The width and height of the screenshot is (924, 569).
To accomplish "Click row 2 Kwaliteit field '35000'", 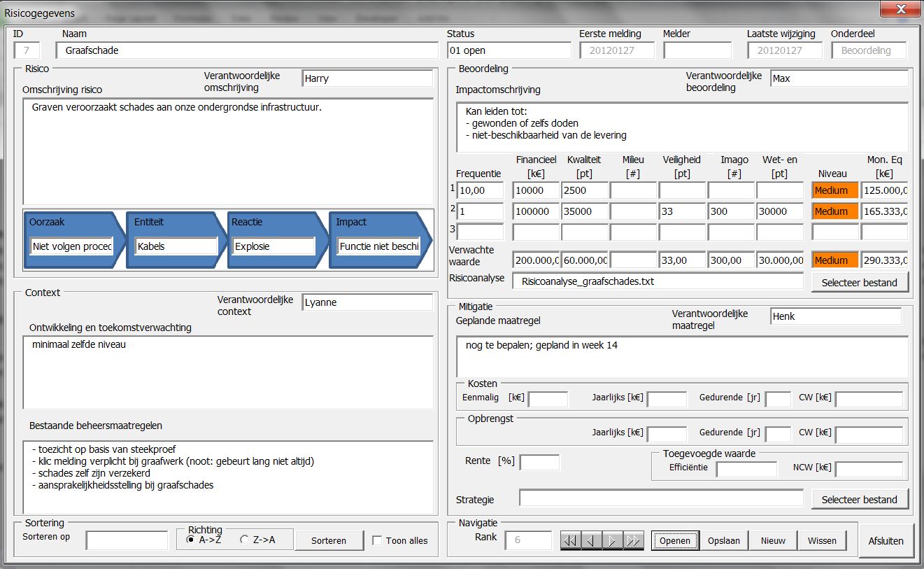I will click(585, 211).
